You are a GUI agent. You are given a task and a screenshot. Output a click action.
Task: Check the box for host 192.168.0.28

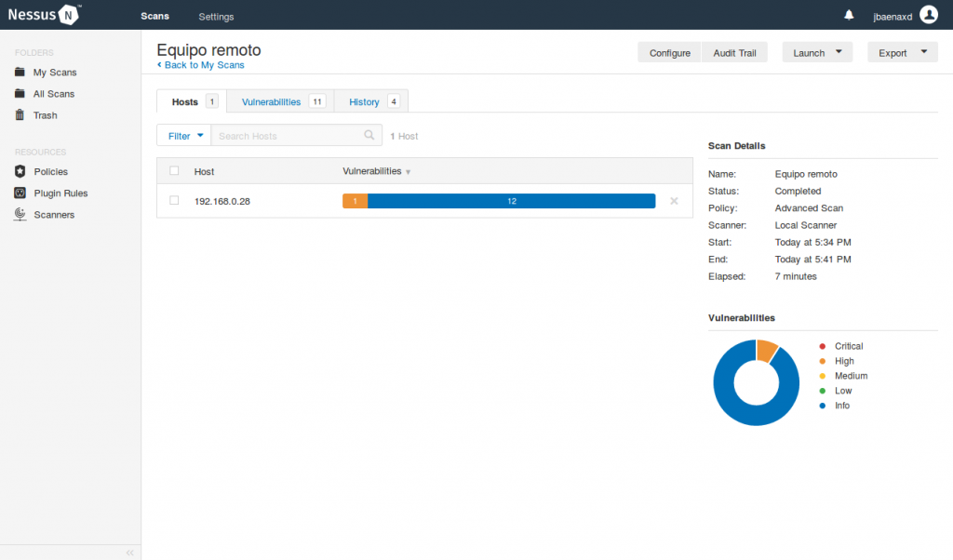(174, 201)
